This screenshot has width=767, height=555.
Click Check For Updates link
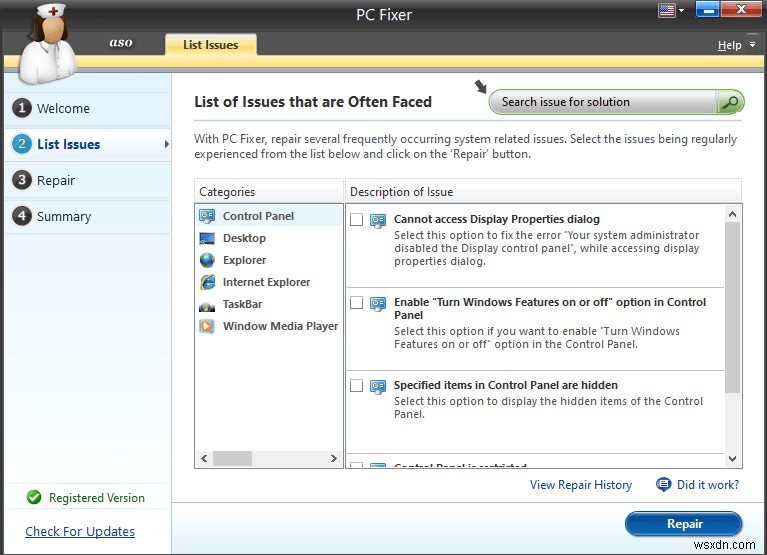(x=80, y=532)
